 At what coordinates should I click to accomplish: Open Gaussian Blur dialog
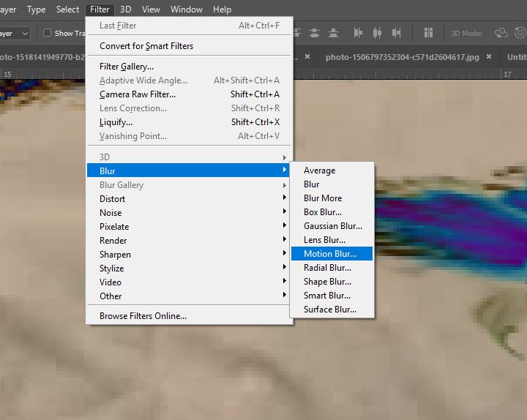click(x=332, y=226)
